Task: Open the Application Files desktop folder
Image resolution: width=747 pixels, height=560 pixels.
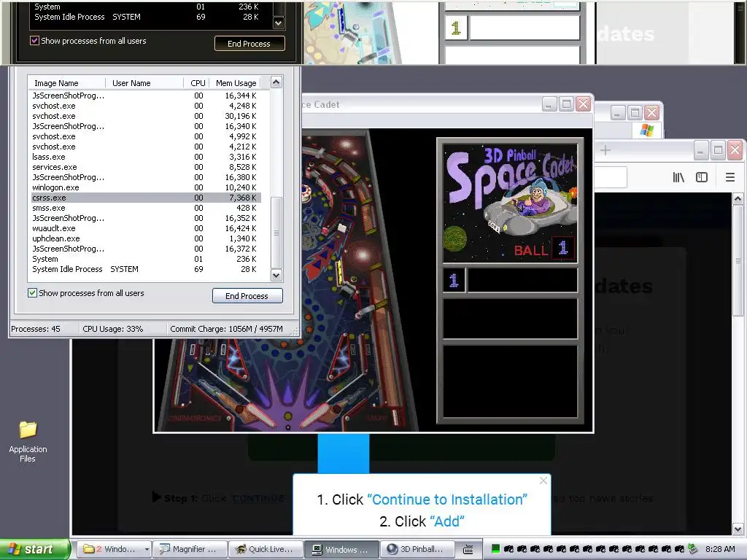Action: [x=28, y=441]
